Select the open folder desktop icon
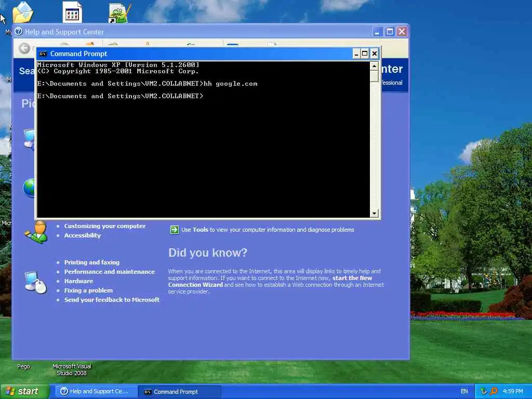532x399 pixels. 23,12
